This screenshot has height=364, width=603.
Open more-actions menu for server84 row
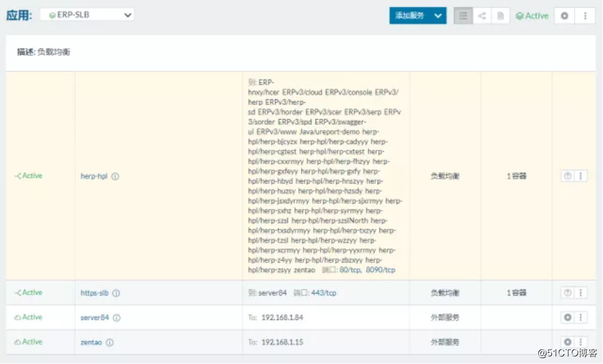point(581,317)
